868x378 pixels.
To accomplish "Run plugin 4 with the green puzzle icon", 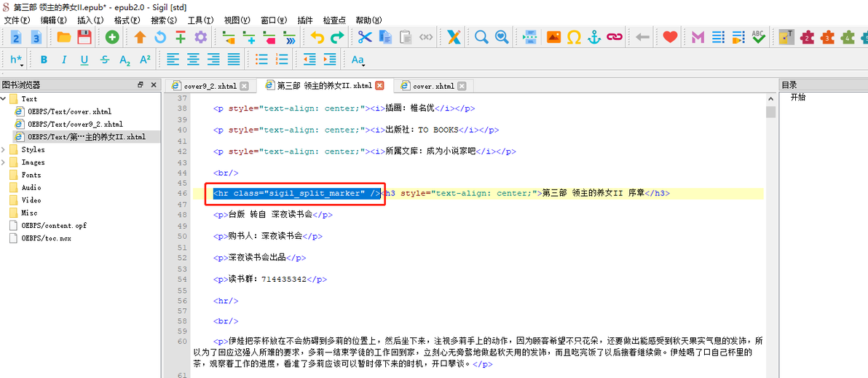I will [x=847, y=37].
